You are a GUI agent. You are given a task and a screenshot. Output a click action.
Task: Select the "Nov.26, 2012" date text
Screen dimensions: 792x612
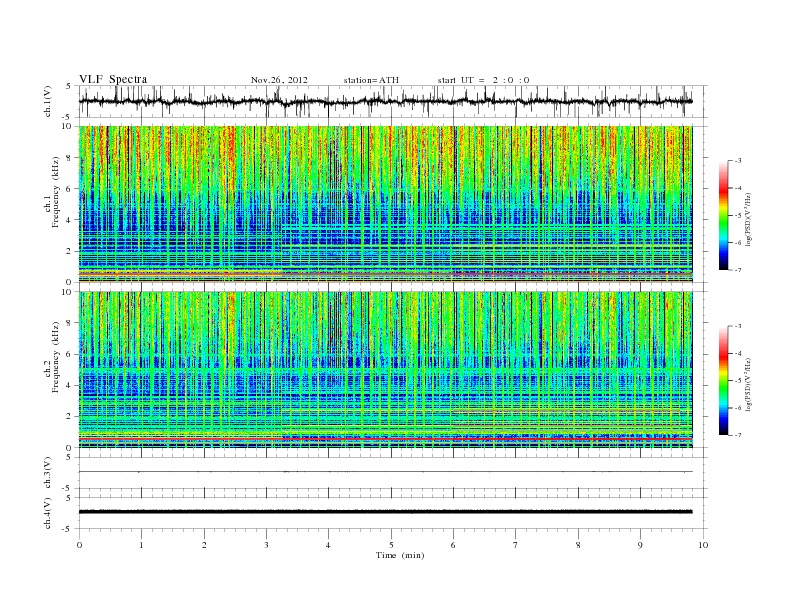click(x=279, y=80)
